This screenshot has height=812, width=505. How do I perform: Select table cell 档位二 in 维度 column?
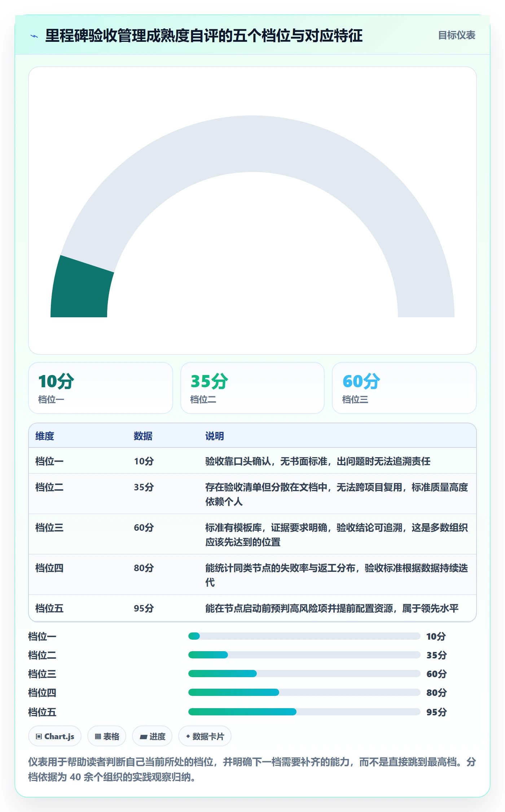point(49,487)
